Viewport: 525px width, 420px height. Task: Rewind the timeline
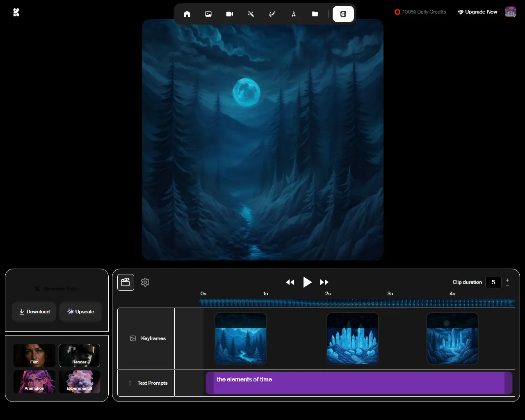pyautogui.click(x=290, y=282)
